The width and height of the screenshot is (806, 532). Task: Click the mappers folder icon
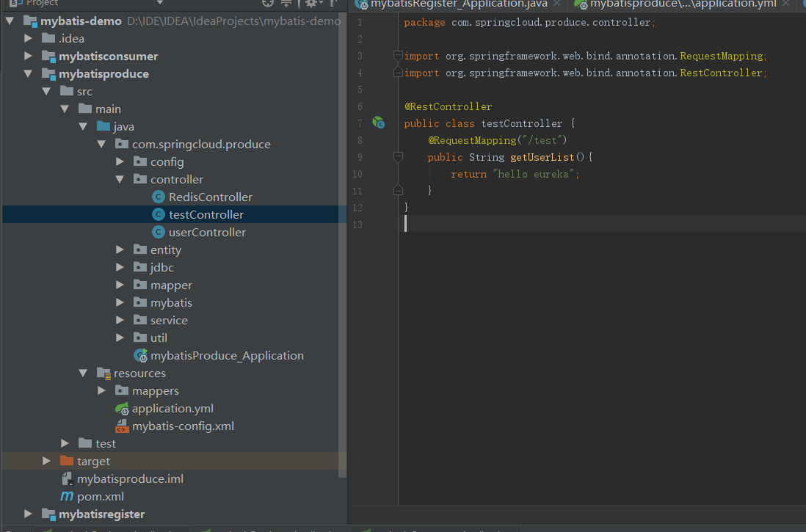point(122,390)
